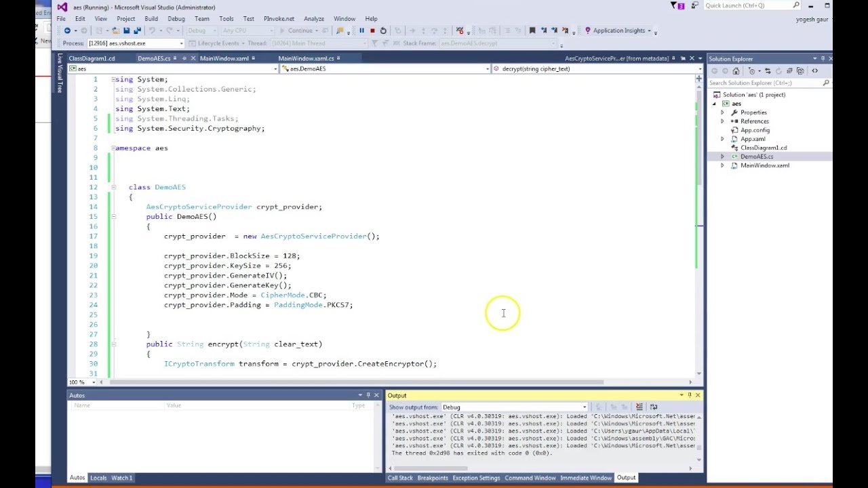Collapse the using directives block
Image resolution: width=868 pixels, height=488 pixels.
[x=113, y=79]
